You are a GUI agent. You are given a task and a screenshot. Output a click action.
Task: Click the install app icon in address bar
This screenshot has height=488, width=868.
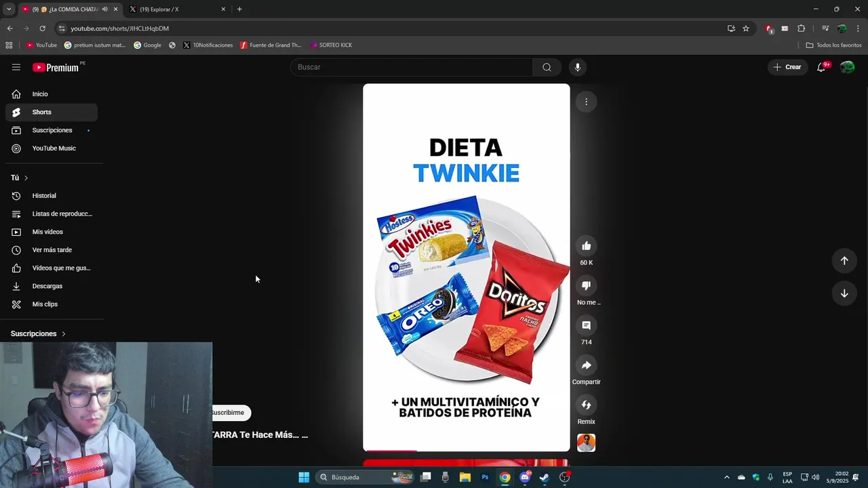pyautogui.click(x=731, y=28)
